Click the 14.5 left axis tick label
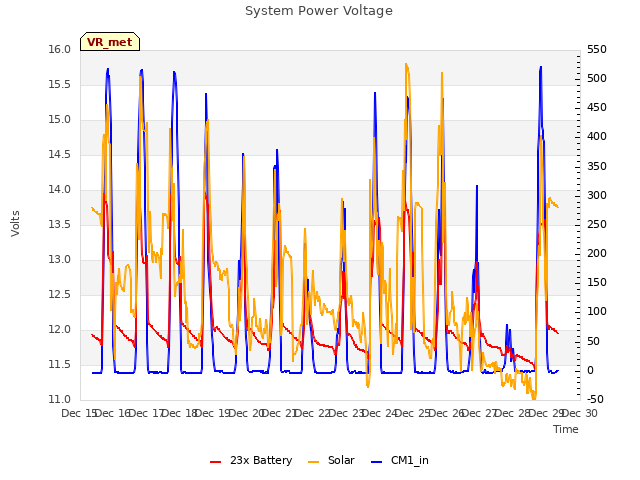This screenshot has height=480, width=640. click(60, 154)
